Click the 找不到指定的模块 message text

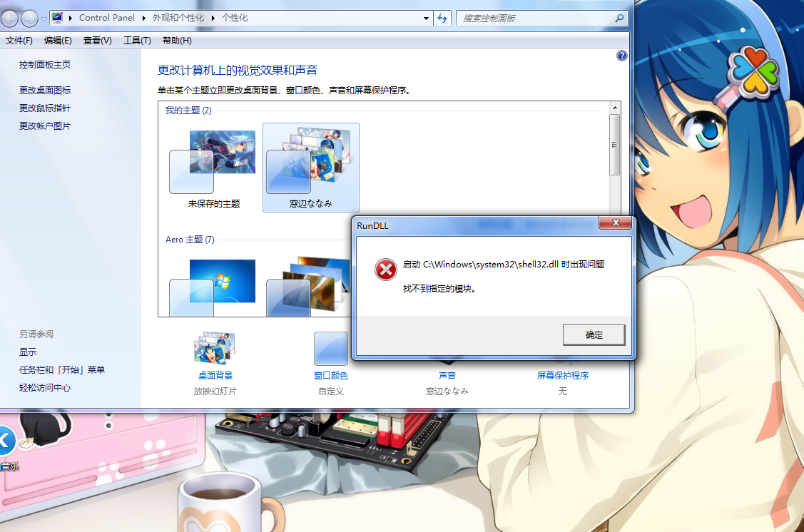[x=439, y=289]
